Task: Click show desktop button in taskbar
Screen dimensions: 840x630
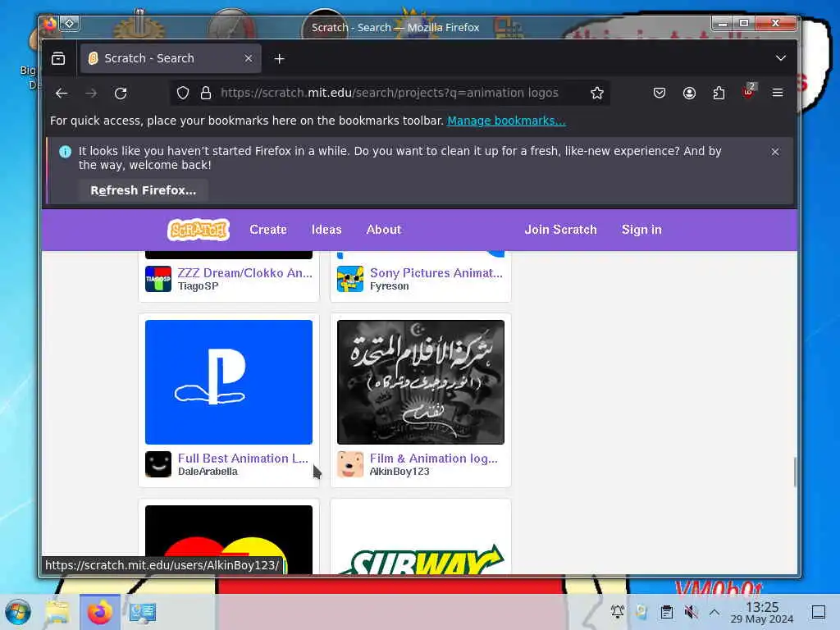Action: click(x=819, y=612)
